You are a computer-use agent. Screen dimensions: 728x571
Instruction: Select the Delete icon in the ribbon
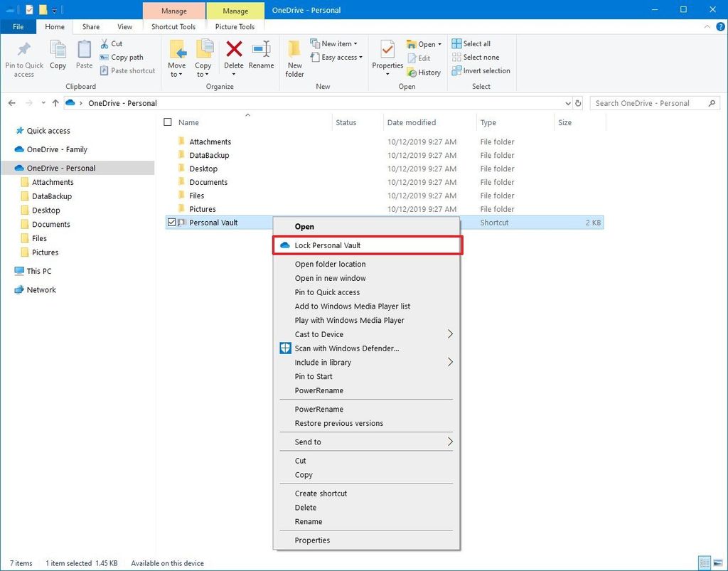[x=234, y=57]
